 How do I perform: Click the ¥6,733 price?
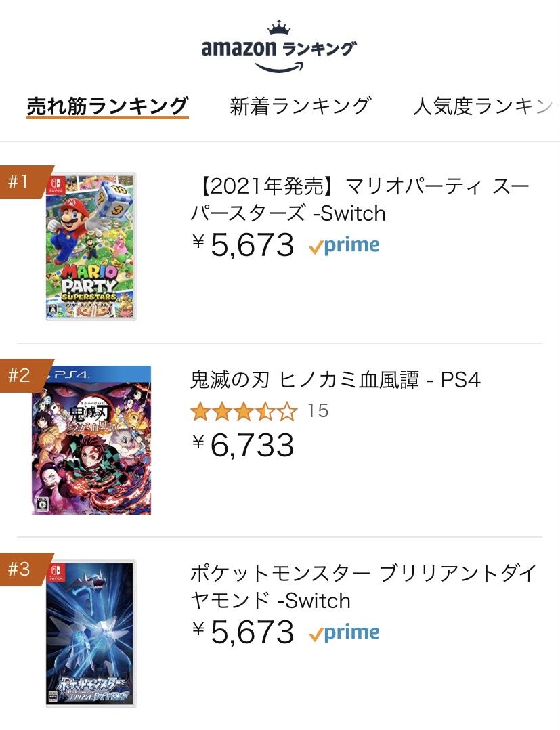[x=244, y=445]
